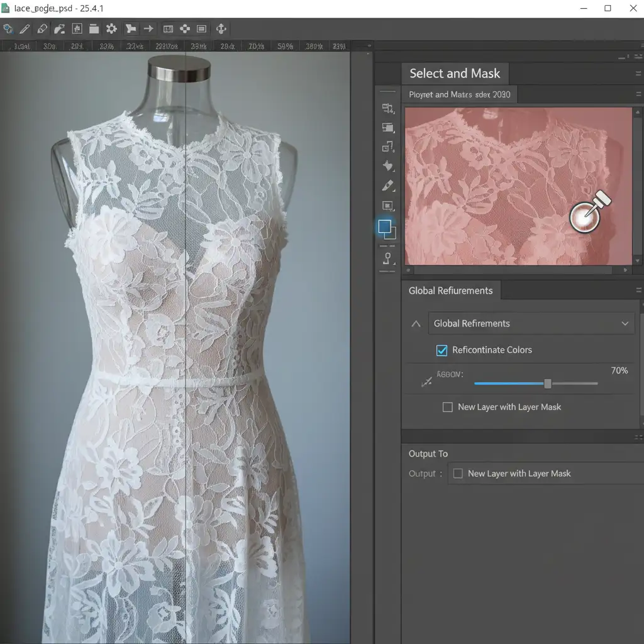
Task: Select the bottom pin tool in vertical strip
Action: 387,258
